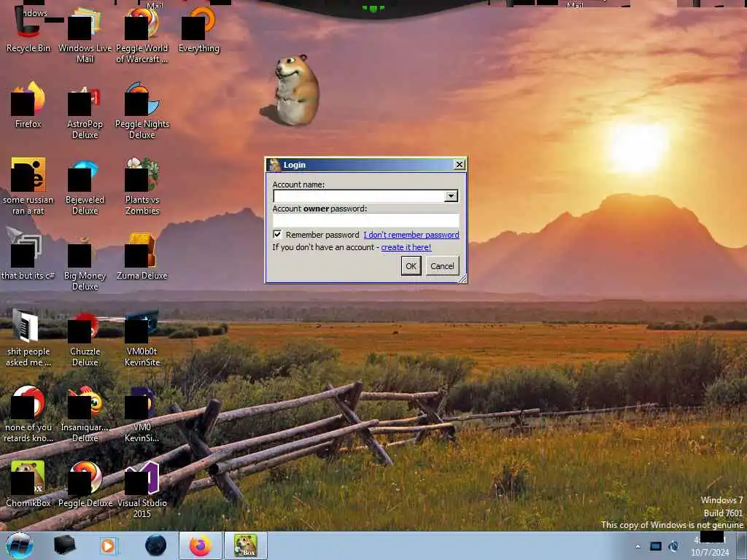This screenshot has width=747, height=560.
Task: Open Peggle Deluxe desktop icon
Action: click(85, 483)
